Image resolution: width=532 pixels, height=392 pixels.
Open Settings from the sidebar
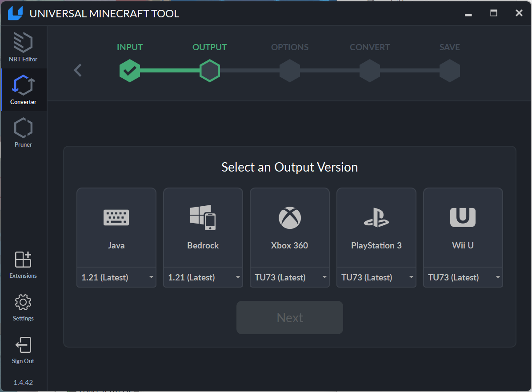point(23,308)
